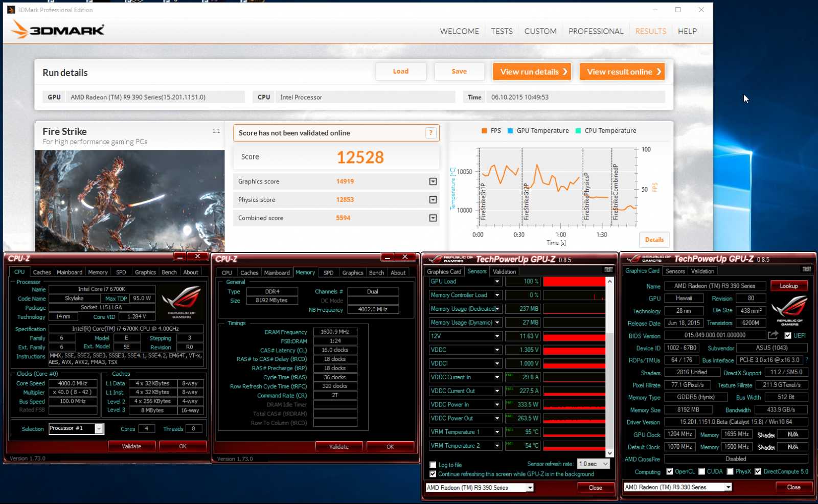Minimize the CPU-Z Memory window
This screenshot has height=504, width=818.
tap(388, 257)
